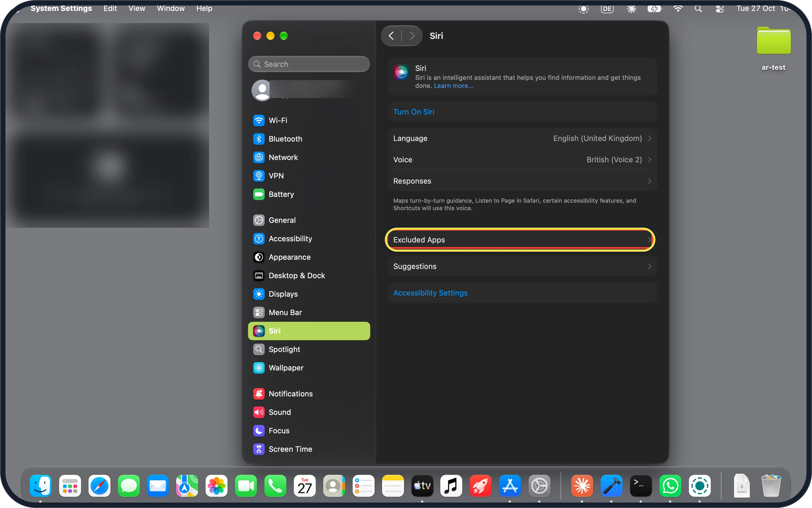Select Network in the sidebar
Image resolution: width=812 pixels, height=508 pixels.
(x=309, y=157)
